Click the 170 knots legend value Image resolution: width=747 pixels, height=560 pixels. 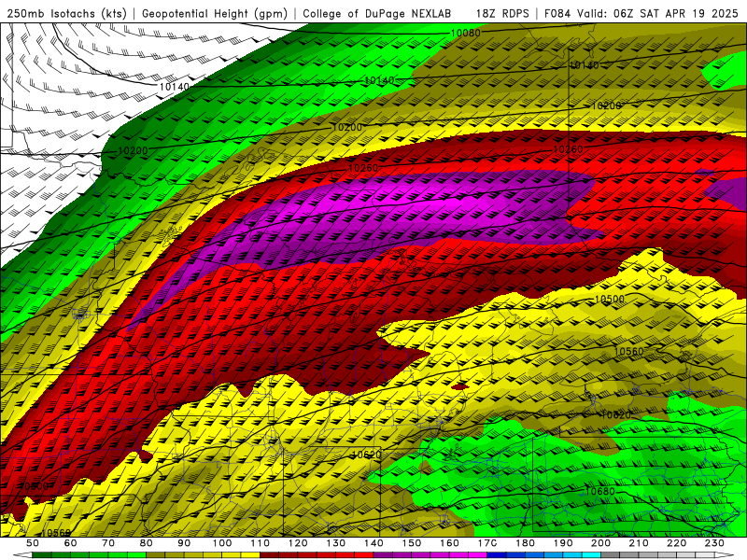pos(487,543)
